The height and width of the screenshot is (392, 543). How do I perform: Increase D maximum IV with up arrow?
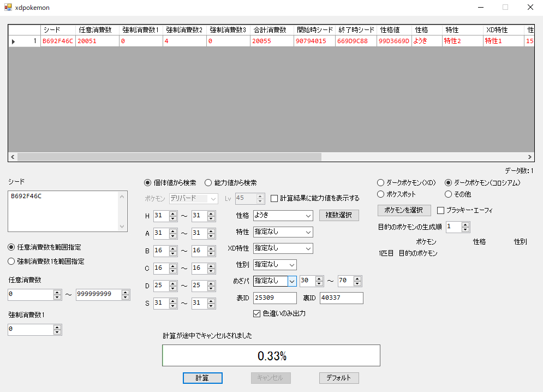click(x=211, y=283)
